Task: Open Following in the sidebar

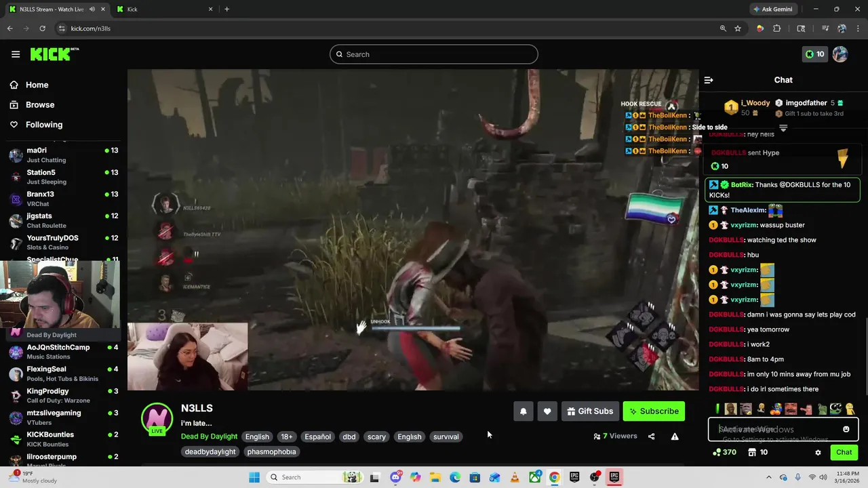Action: tap(44, 125)
